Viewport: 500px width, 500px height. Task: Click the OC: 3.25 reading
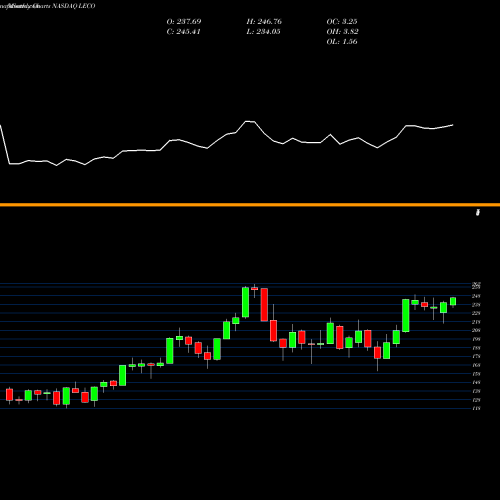point(342,22)
